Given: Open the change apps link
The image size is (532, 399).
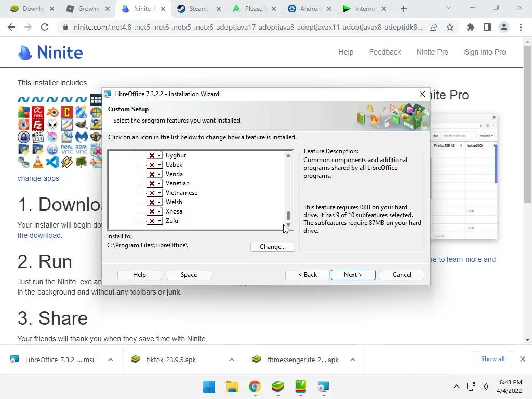Looking at the screenshot, I should click(38, 179).
